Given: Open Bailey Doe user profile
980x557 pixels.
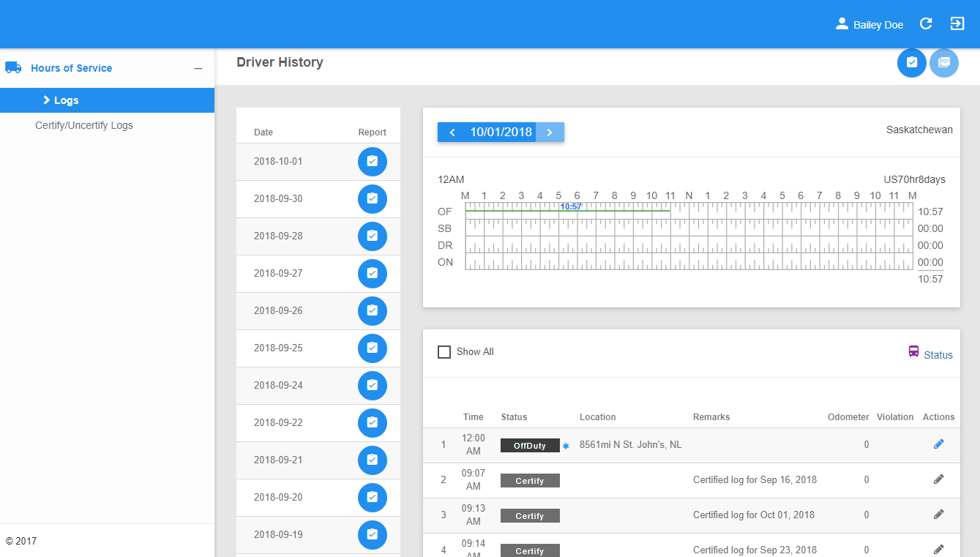Looking at the screenshot, I should (x=869, y=24).
